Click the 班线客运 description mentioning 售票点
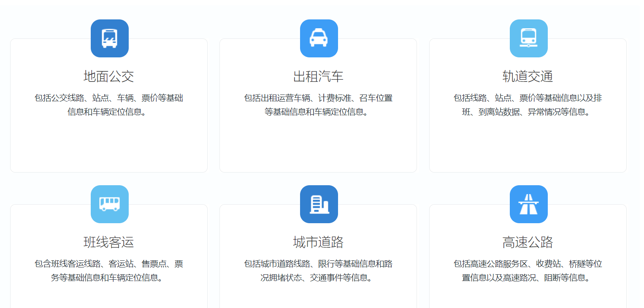Viewport: 644px width, 308px height. click(109, 271)
